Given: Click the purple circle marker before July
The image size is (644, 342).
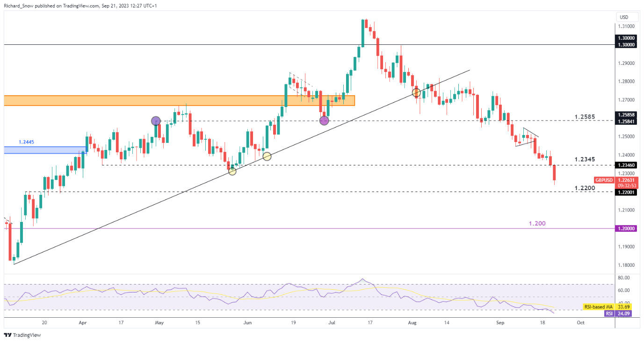Looking at the screenshot, I should (x=324, y=121).
